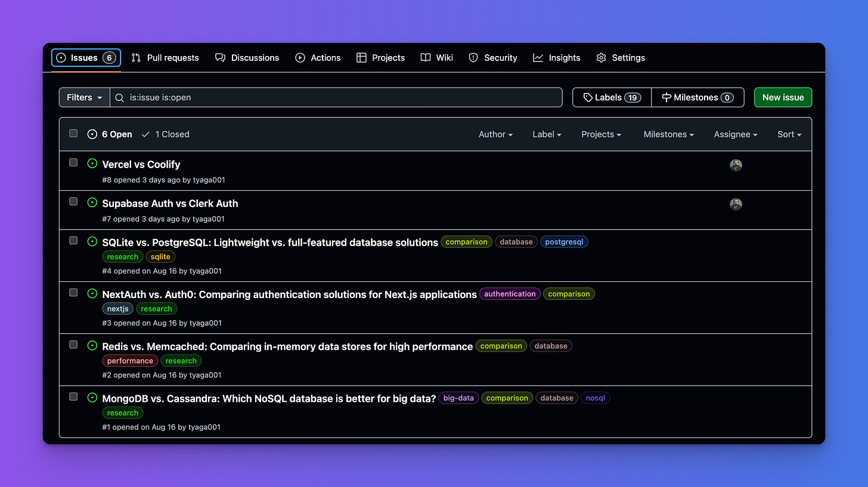Open issue MongoDB vs. Cassandra

pyautogui.click(x=269, y=398)
